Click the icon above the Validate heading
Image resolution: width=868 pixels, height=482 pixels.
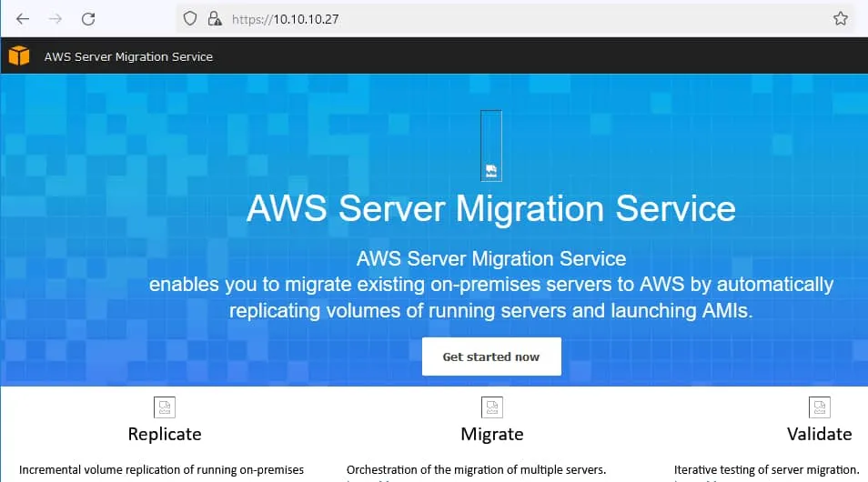[x=820, y=407]
